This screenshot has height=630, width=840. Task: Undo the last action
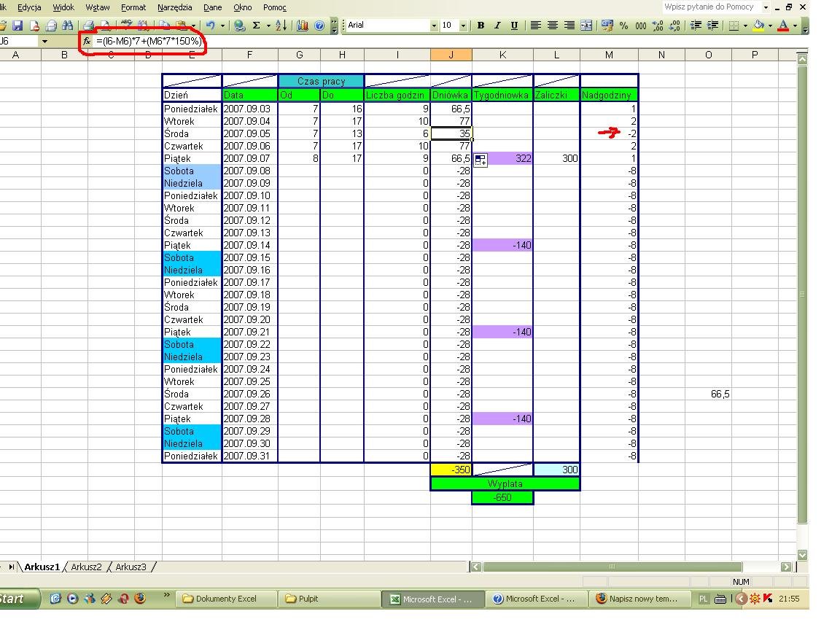211,26
